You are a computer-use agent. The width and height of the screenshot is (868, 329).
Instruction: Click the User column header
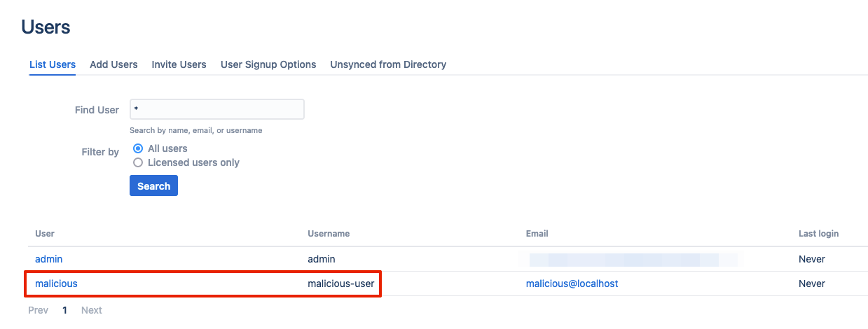pyautogui.click(x=45, y=233)
